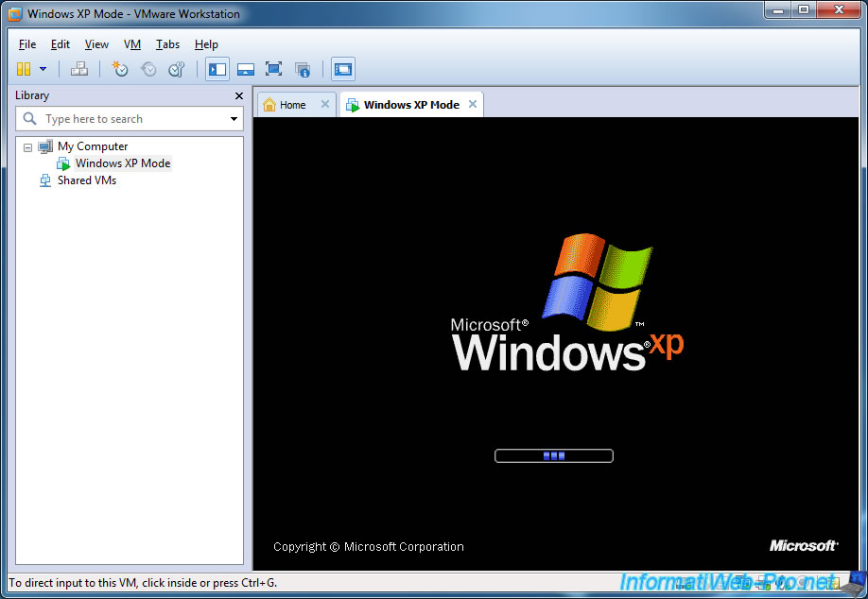The width and height of the screenshot is (868, 599).
Task: Open the Help menu
Action: tap(206, 44)
